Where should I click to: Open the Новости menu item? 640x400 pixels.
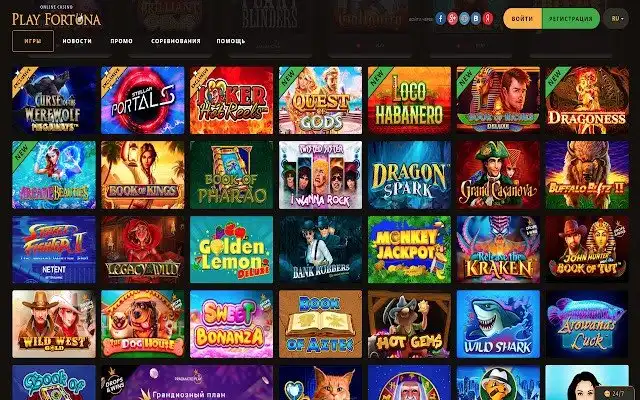tap(77, 41)
